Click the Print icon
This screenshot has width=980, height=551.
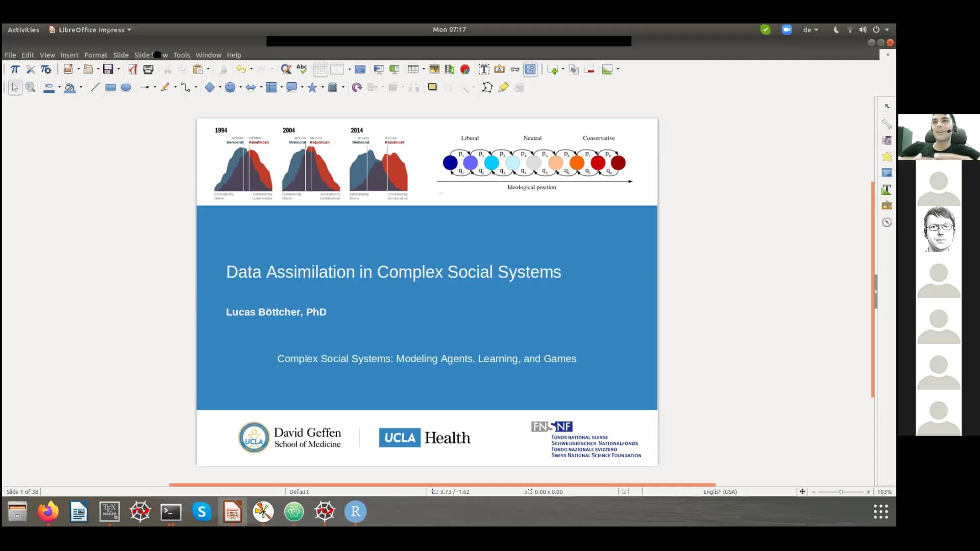(x=149, y=69)
